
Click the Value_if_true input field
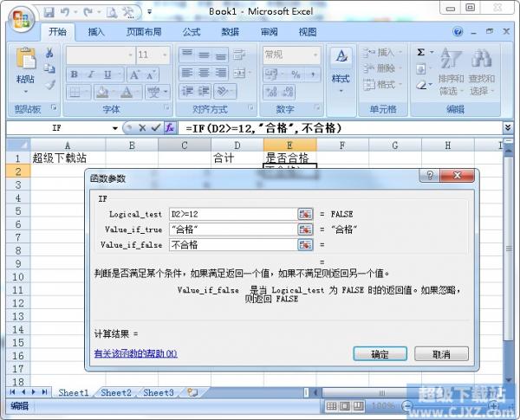233,229
